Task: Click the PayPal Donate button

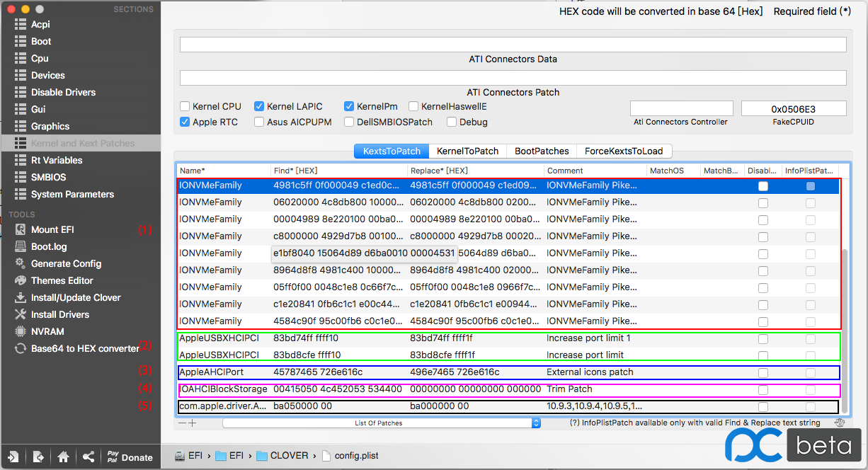Action: [x=130, y=457]
